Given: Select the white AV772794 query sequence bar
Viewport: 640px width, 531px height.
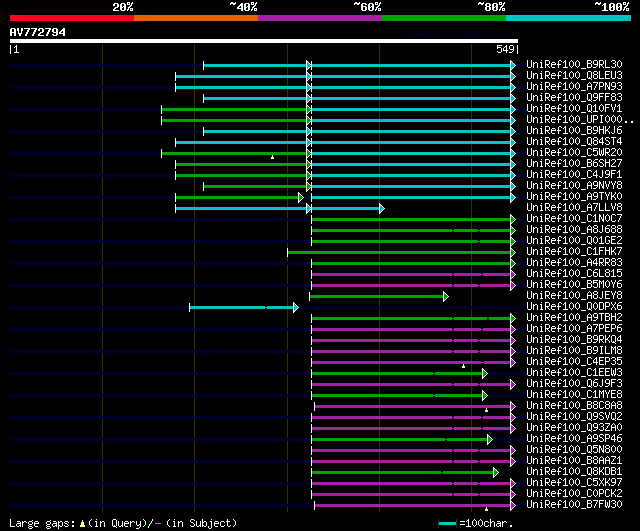Looking at the screenshot, I should 264,41.
